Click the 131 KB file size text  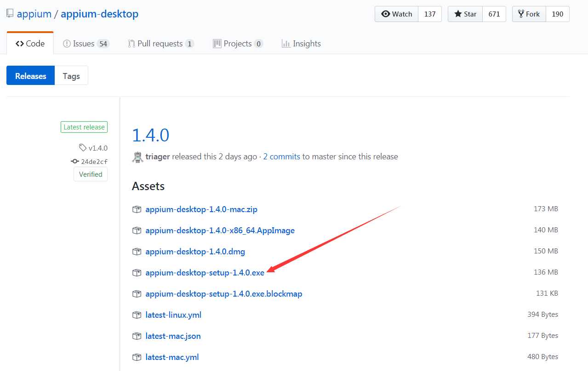tap(547, 293)
